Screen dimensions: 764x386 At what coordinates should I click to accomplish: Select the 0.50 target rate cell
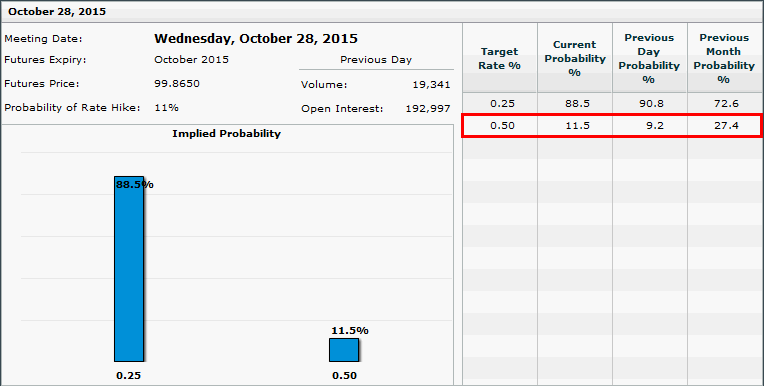point(499,126)
